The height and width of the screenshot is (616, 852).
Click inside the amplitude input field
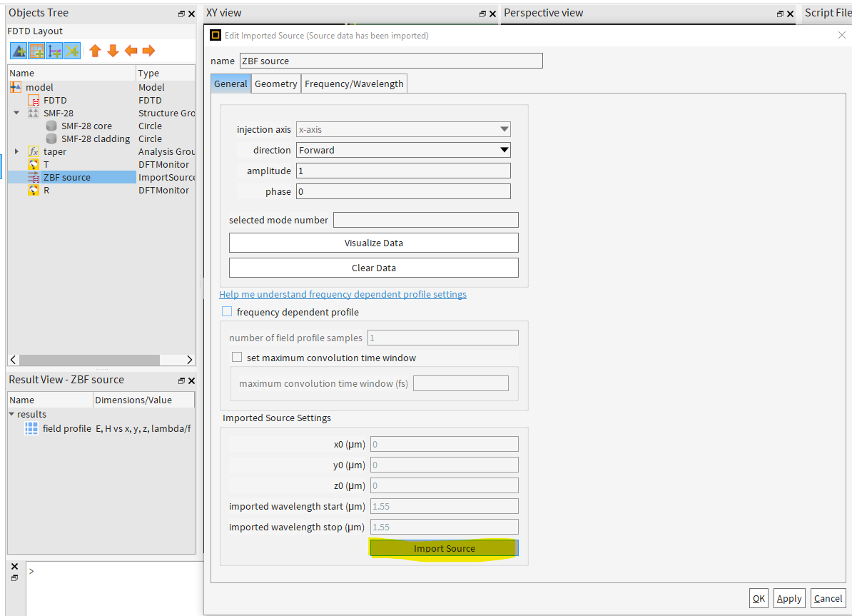pos(403,171)
